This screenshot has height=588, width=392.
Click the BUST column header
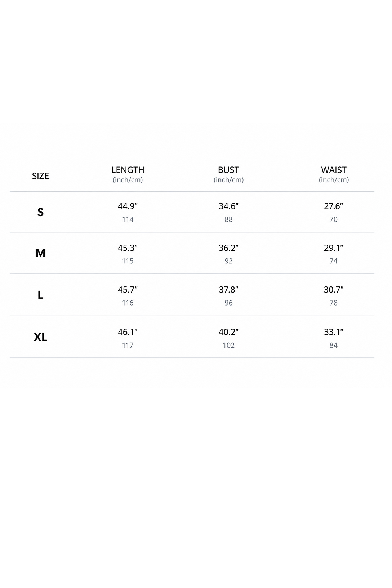228,170
